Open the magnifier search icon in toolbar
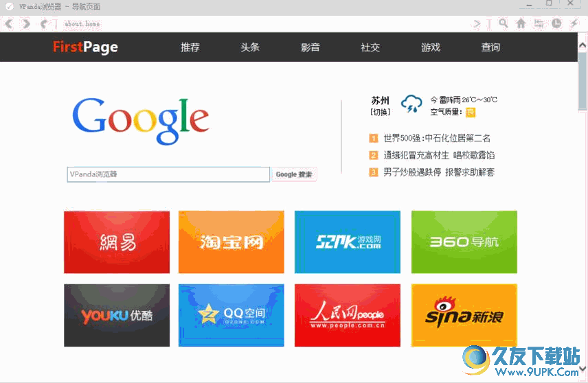This screenshot has width=588, height=383. click(x=504, y=23)
